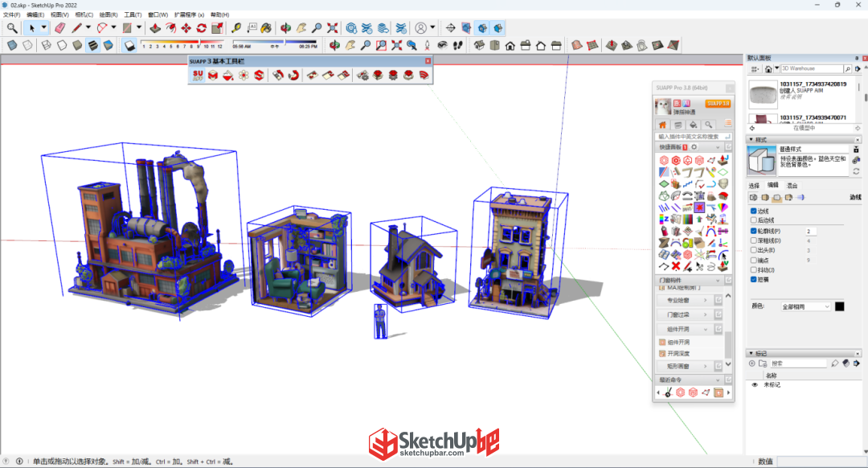Select the Paint Bucket tool

266,27
